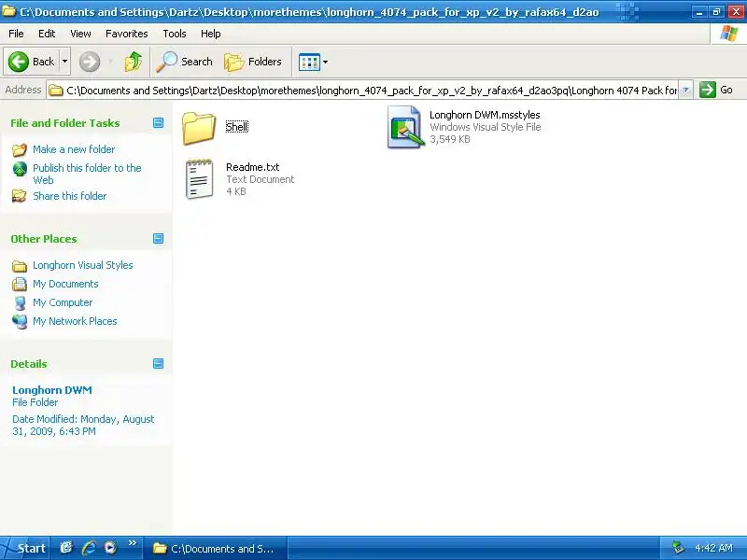Click the Longhorn Visual Styles folder icon
This screenshot has height=560, width=747.
(x=19, y=266)
